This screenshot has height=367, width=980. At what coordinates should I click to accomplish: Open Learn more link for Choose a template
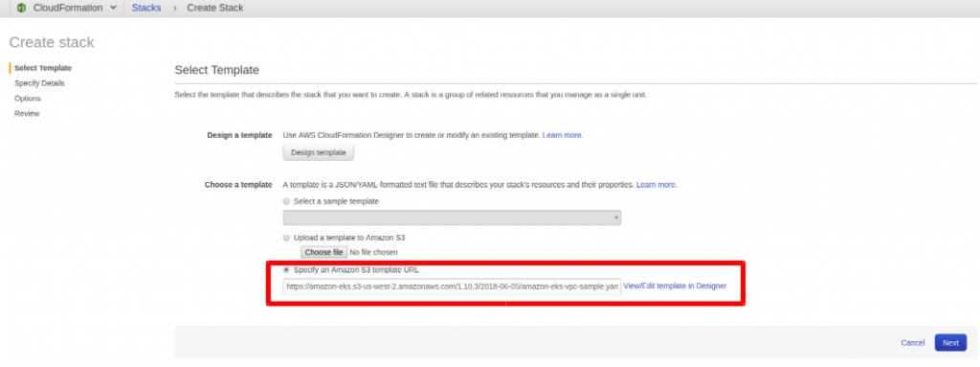pos(657,185)
